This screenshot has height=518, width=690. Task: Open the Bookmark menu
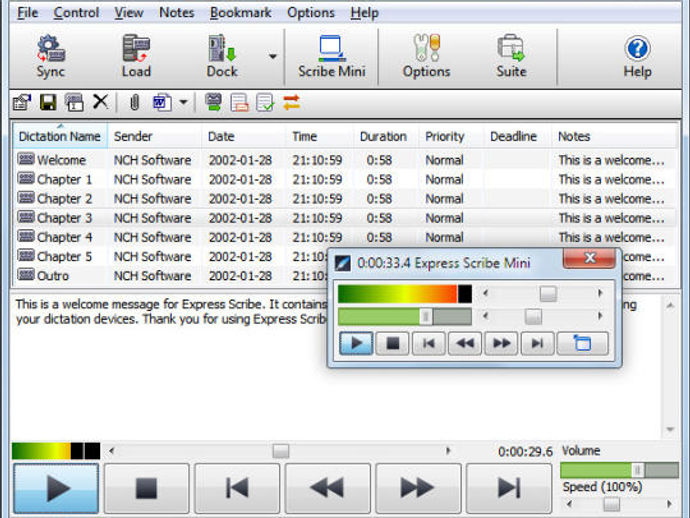[x=240, y=13]
